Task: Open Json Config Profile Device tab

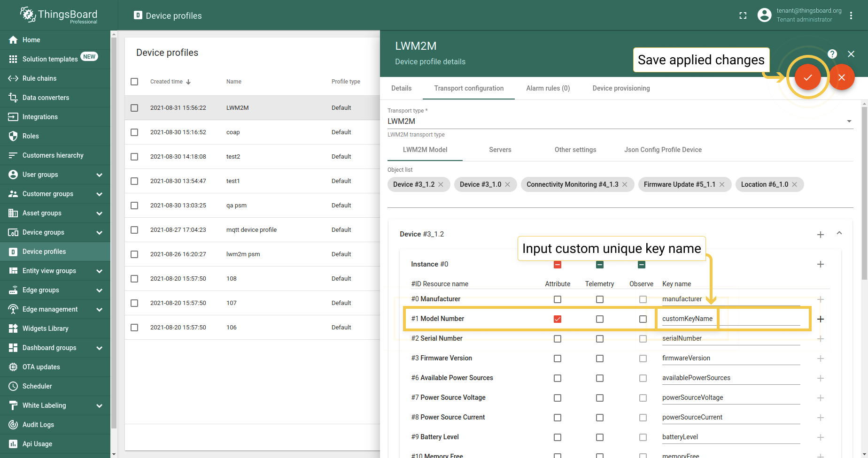Action: tap(663, 150)
